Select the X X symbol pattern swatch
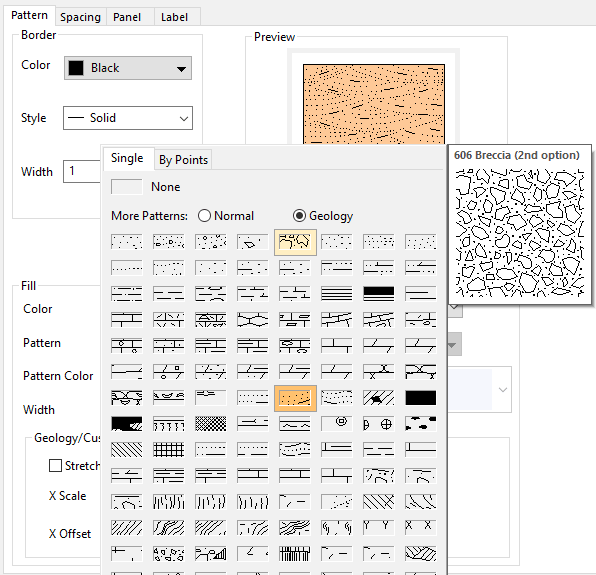Screen dimensions: 596x575 (420, 527)
